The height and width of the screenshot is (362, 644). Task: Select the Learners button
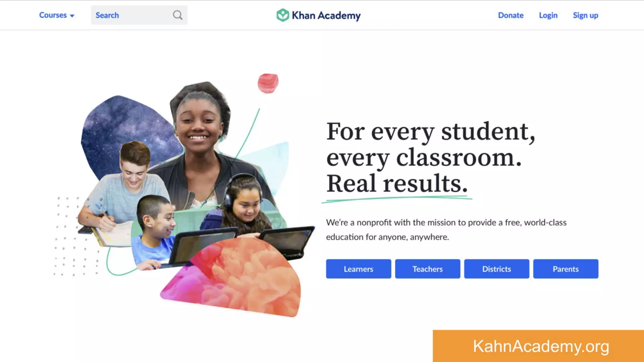(x=358, y=269)
